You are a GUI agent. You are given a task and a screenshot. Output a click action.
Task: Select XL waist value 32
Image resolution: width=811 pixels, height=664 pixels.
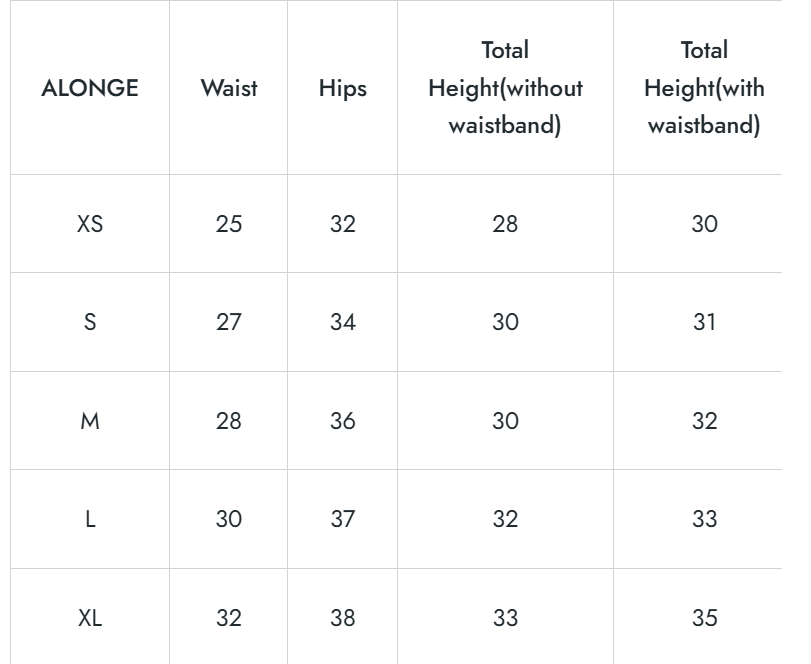[229, 618]
